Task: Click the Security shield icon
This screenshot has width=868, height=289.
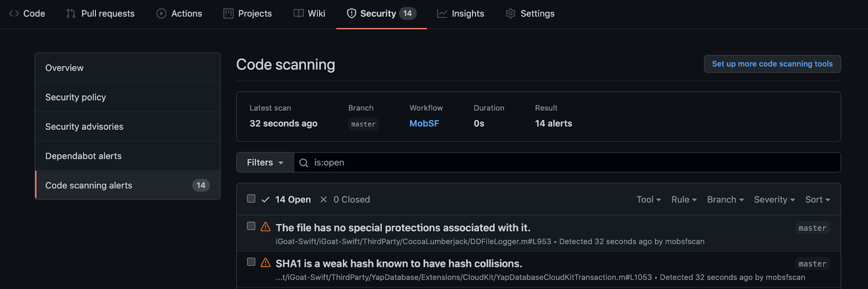Action: click(352, 14)
